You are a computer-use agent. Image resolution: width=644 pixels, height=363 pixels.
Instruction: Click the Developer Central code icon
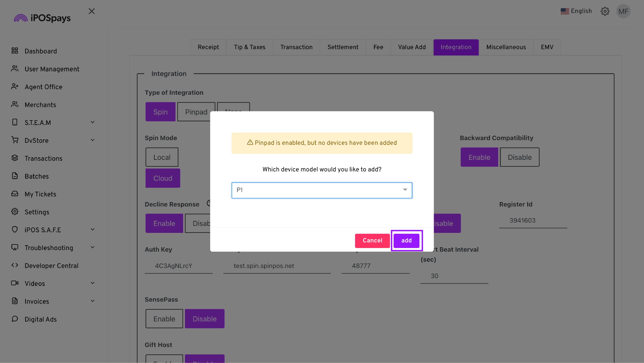tap(15, 265)
